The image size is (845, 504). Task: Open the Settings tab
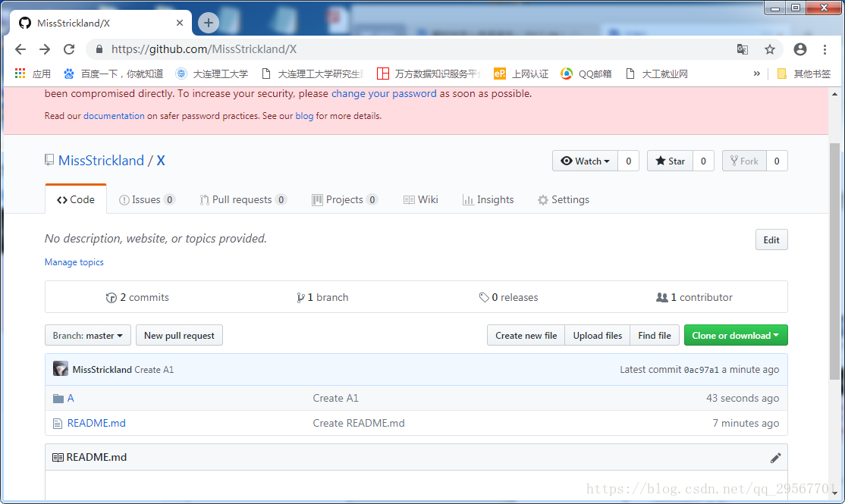(x=564, y=200)
